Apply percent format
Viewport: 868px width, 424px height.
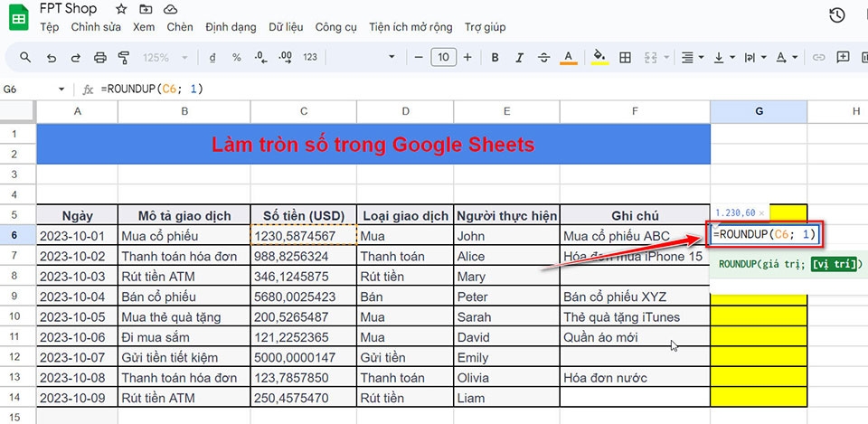pyautogui.click(x=236, y=57)
